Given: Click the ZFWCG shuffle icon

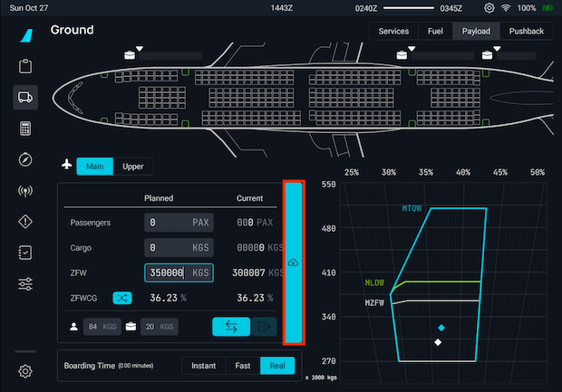Looking at the screenshot, I should 121,297.
